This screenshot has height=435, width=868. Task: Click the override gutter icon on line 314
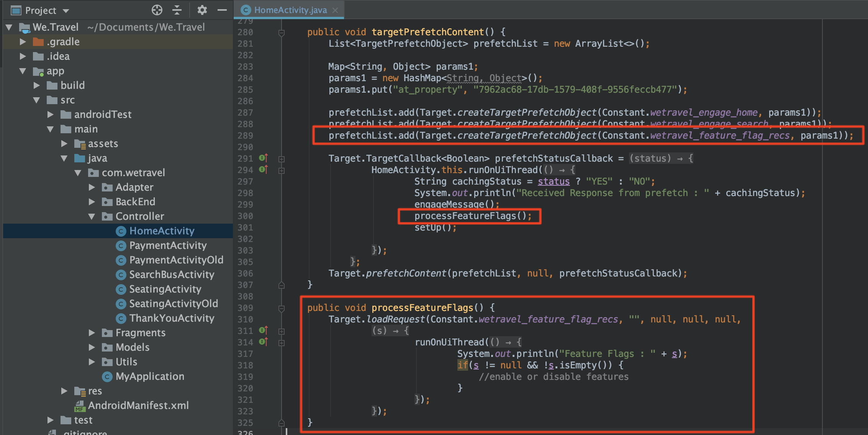pyautogui.click(x=263, y=342)
